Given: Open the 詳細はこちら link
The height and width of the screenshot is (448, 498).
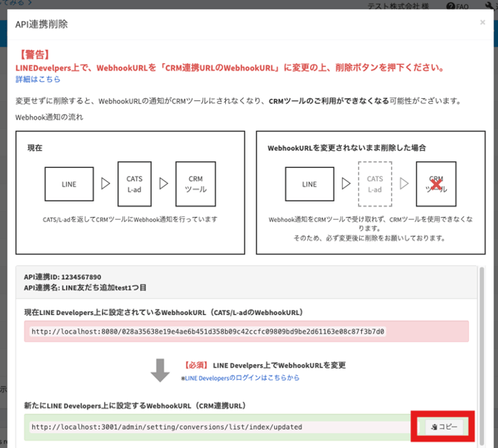Looking at the screenshot, I should click(38, 79).
